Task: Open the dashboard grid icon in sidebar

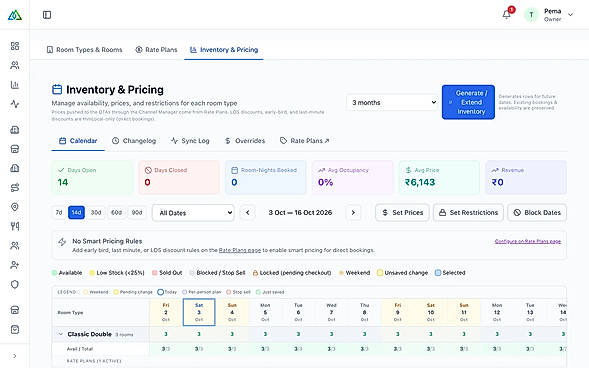Action: pos(15,46)
